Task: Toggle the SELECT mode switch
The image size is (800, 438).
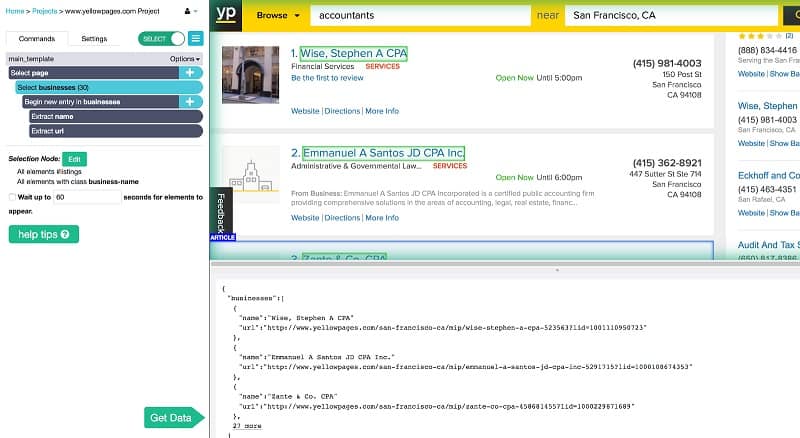Action: tap(161, 38)
